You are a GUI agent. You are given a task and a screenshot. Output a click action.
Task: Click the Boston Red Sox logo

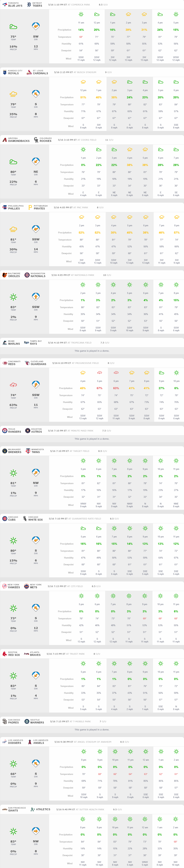coord(4,654)
